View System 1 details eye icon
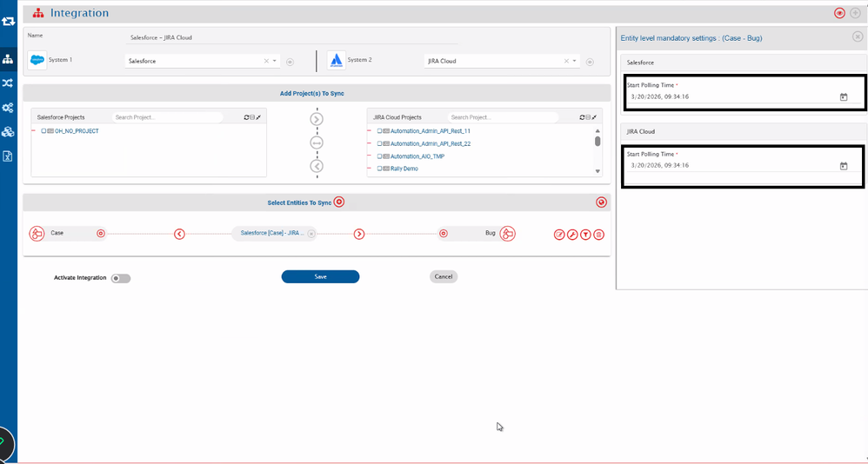The width and height of the screenshot is (868, 464). [x=290, y=62]
